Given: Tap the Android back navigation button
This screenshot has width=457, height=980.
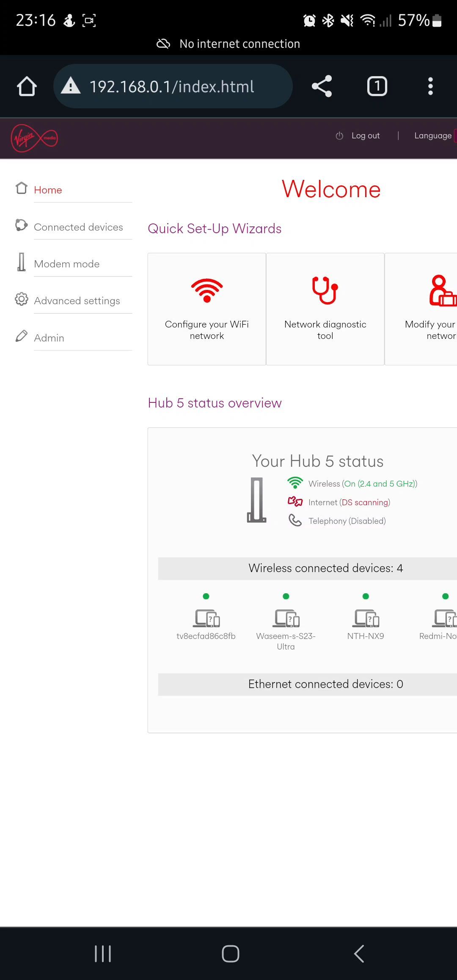Looking at the screenshot, I should coord(359,954).
